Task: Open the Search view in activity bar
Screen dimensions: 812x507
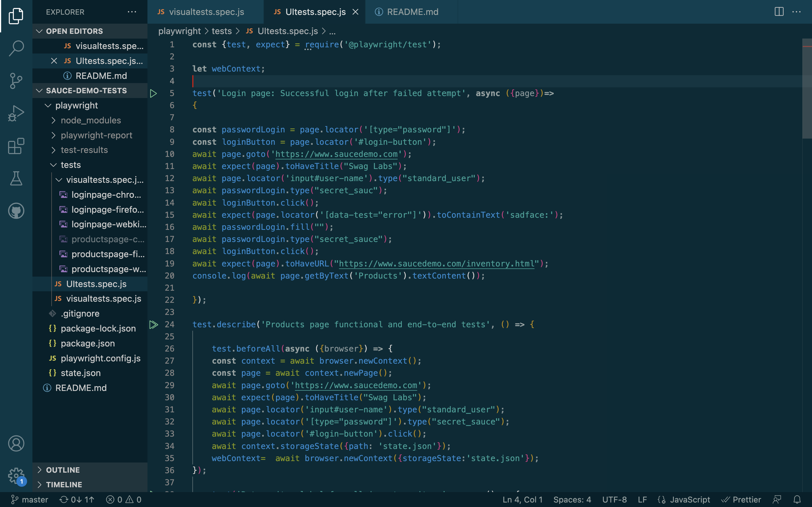Action: click(16, 48)
